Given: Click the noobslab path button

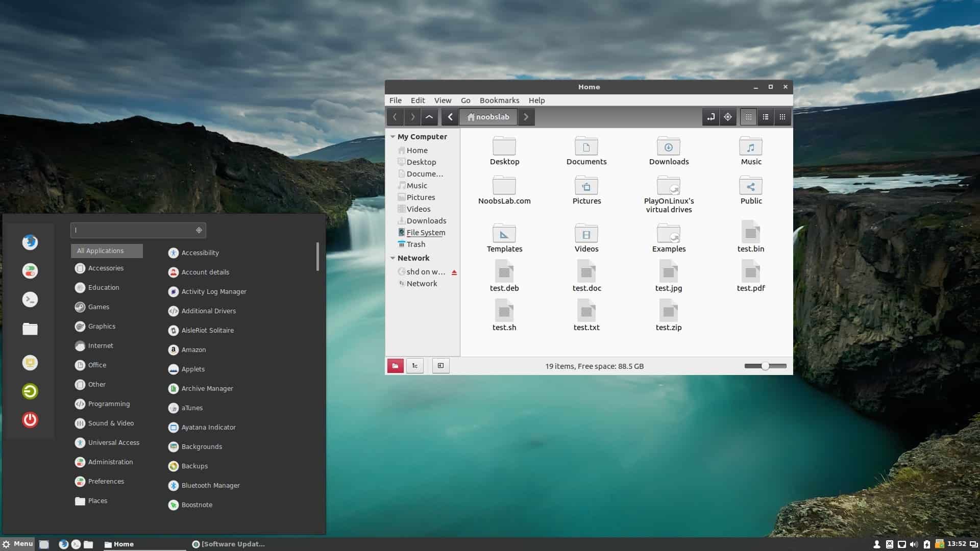Looking at the screenshot, I should (x=488, y=117).
